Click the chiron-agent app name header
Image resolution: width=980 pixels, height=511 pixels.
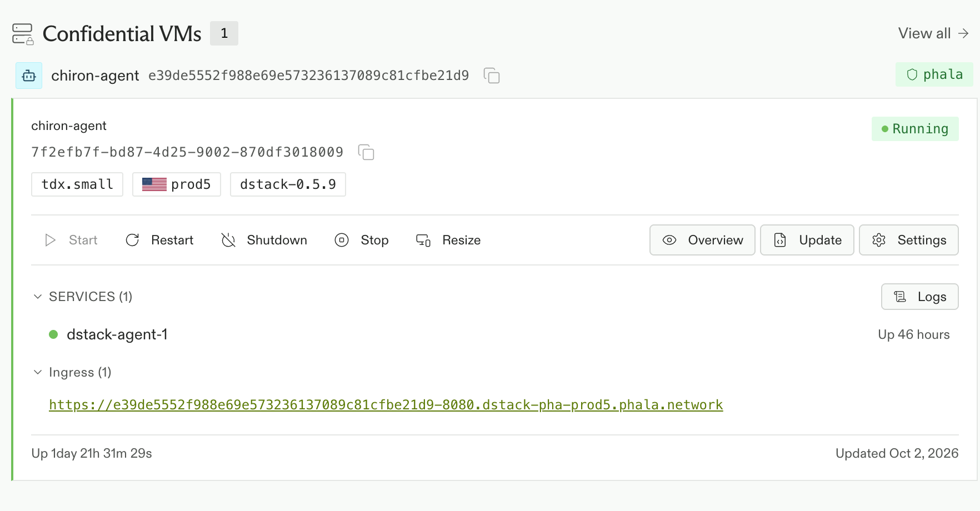pos(95,76)
